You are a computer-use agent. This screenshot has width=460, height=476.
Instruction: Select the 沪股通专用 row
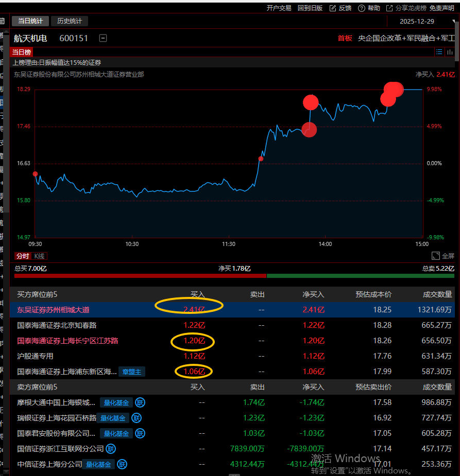coord(232,356)
